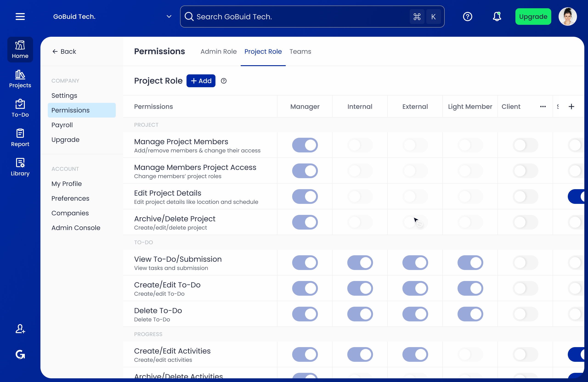Open the hamburger menu icon
Screen dimensions: 588x382
[x=20, y=17]
